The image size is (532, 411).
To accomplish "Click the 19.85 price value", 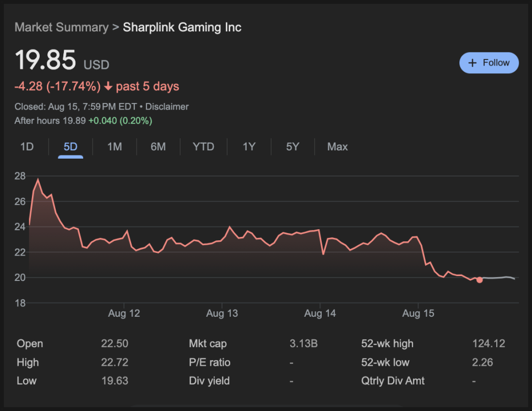I will coord(46,60).
